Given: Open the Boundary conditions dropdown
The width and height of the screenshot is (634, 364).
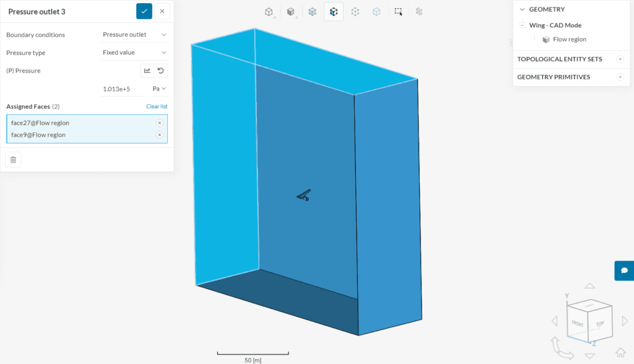Looking at the screenshot, I should tap(134, 35).
